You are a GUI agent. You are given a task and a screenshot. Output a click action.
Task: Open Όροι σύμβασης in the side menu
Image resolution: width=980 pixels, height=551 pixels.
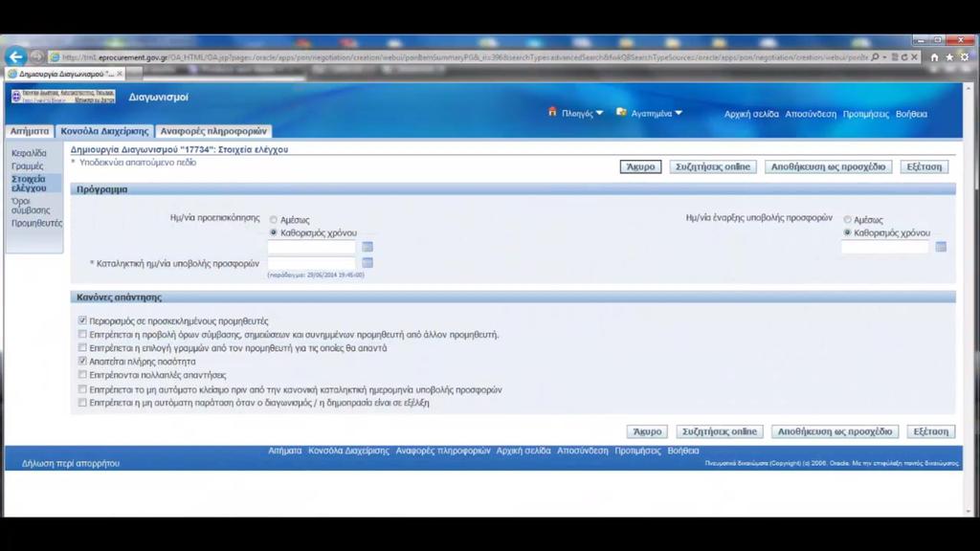30,206
